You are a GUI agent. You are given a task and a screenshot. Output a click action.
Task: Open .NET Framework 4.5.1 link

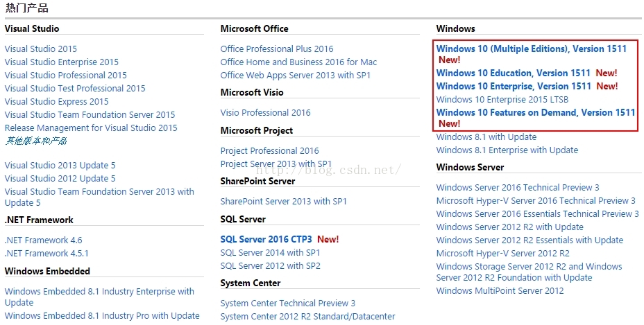coord(46,253)
